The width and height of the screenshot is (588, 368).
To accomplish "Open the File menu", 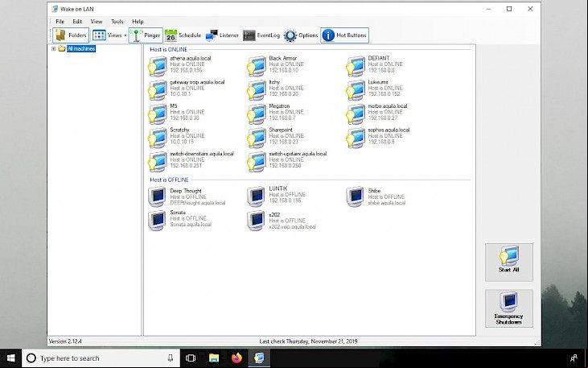I will pyautogui.click(x=60, y=22).
